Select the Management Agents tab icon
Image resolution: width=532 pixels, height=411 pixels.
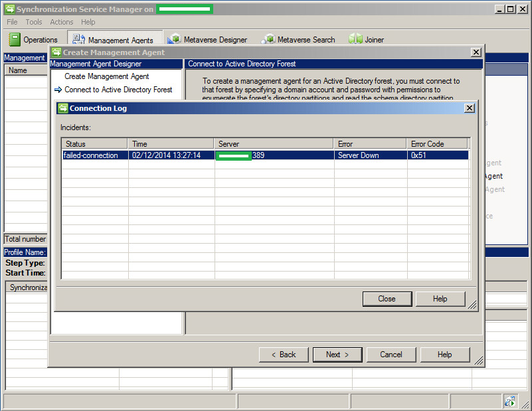tap(77, 39)
